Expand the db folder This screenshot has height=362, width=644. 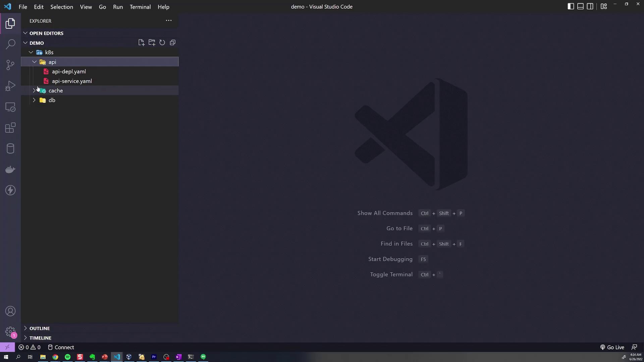tap(52, 100)
